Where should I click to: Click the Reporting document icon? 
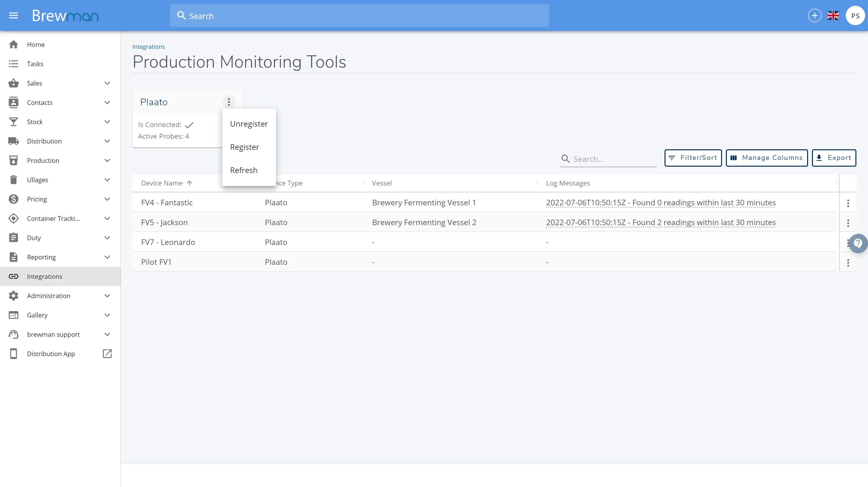[x=14, y=257]
